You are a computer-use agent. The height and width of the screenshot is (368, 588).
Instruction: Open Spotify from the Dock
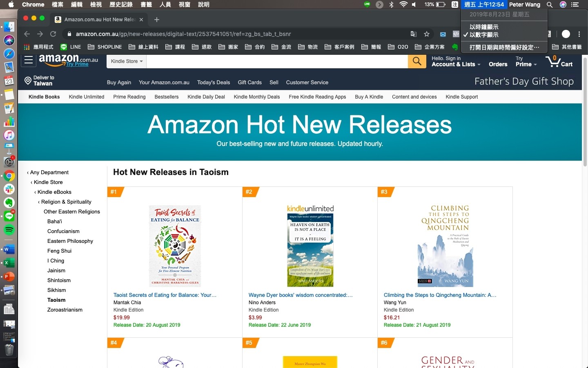click(9, 230)
